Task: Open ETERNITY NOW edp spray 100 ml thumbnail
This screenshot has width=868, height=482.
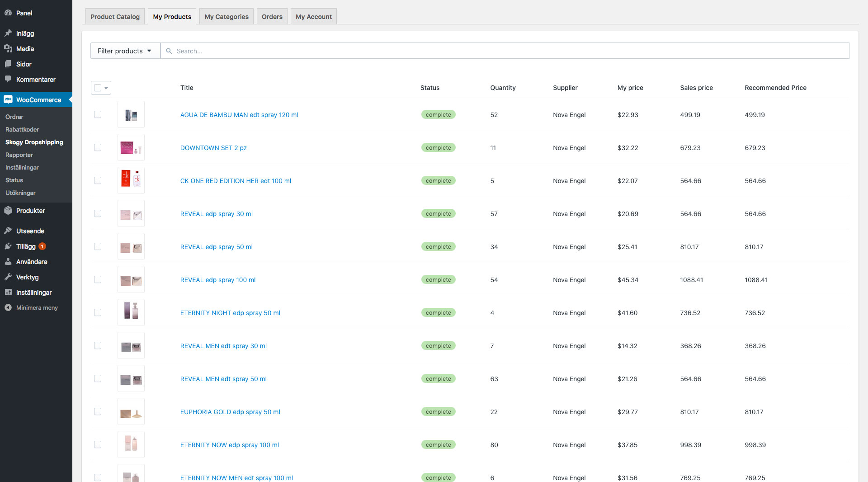Action: click(131, 444)
